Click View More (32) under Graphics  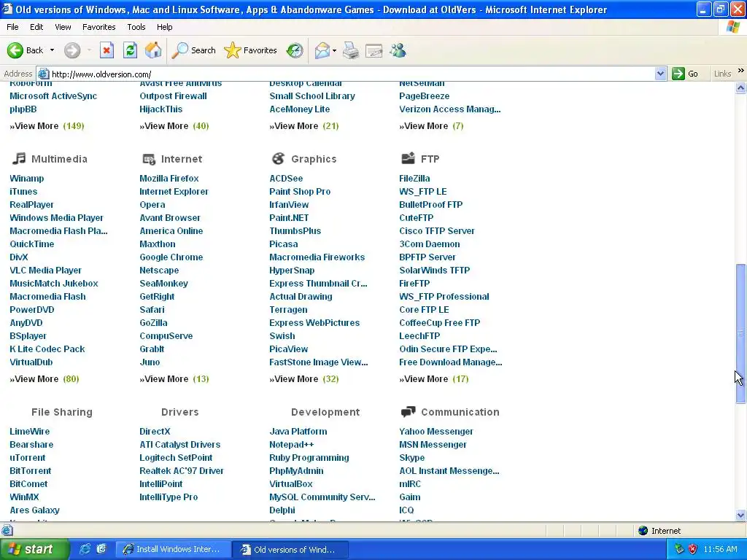click(304, 379)
